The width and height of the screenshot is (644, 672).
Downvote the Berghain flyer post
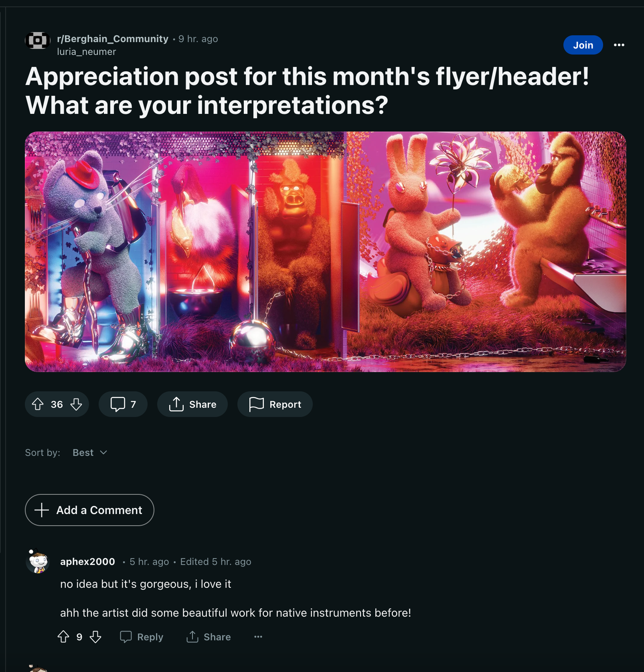[76, 404]
